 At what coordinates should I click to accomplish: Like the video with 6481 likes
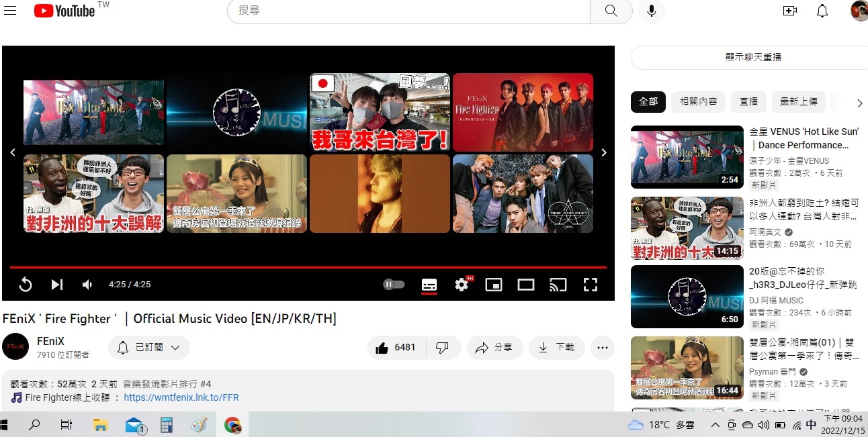(x=396, y=348)
